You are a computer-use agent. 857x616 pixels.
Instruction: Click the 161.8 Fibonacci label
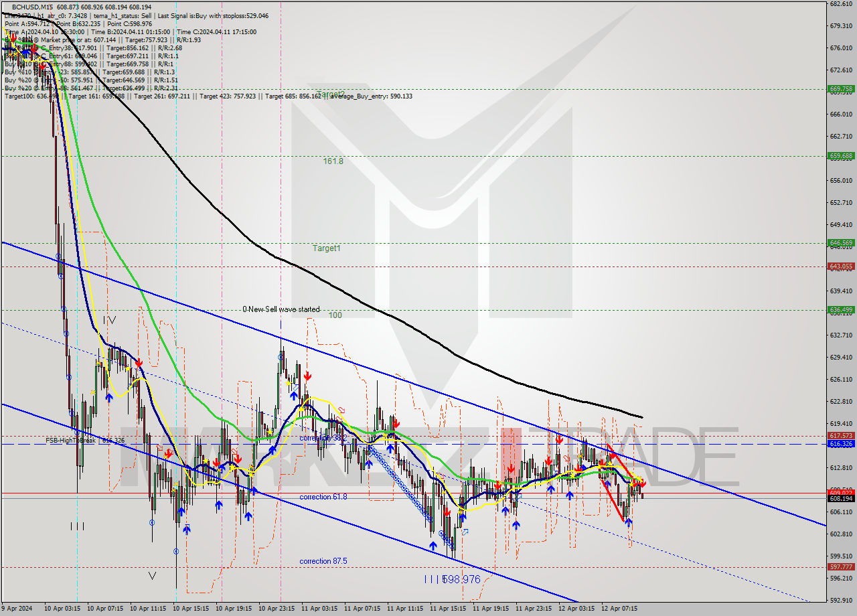click(x=333, y=161)
